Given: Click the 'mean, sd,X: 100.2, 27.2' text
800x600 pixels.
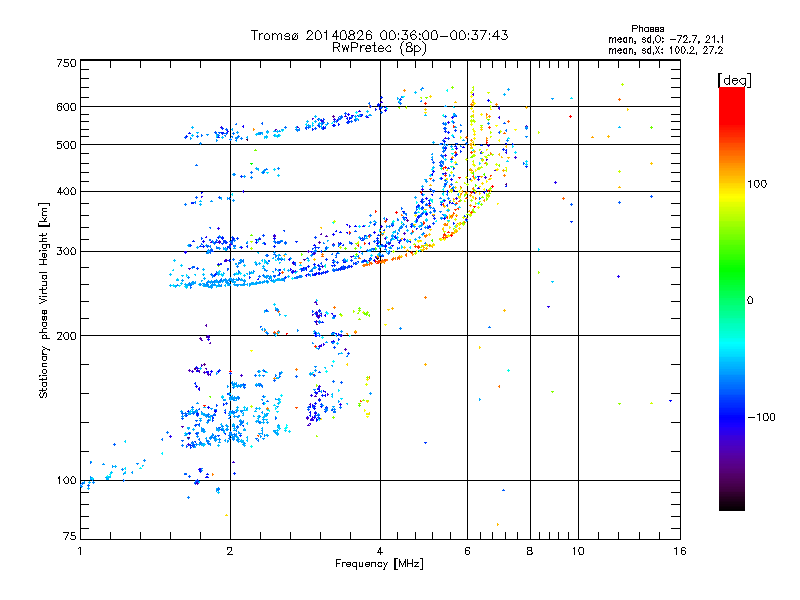Looking at the screenshot, I should 665,50.
